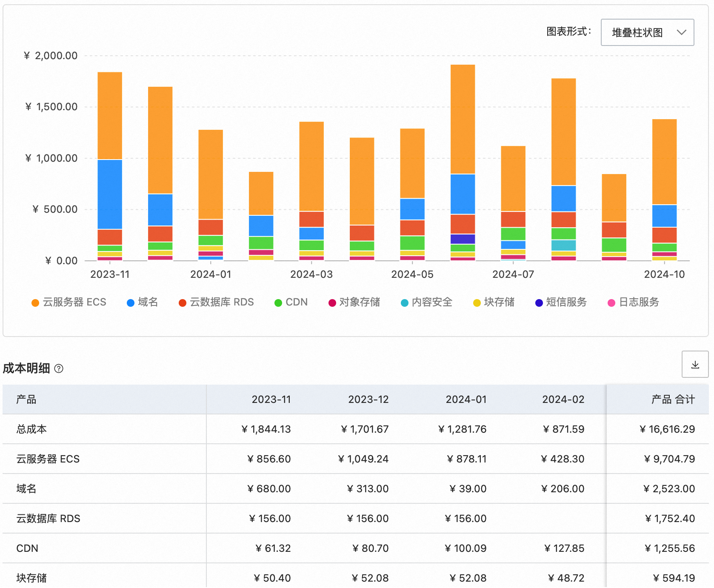The height and width of the screenshot is (588, 714).
Task: Toggle 云数据库 RDS legend series
Action: click(216, 302)
